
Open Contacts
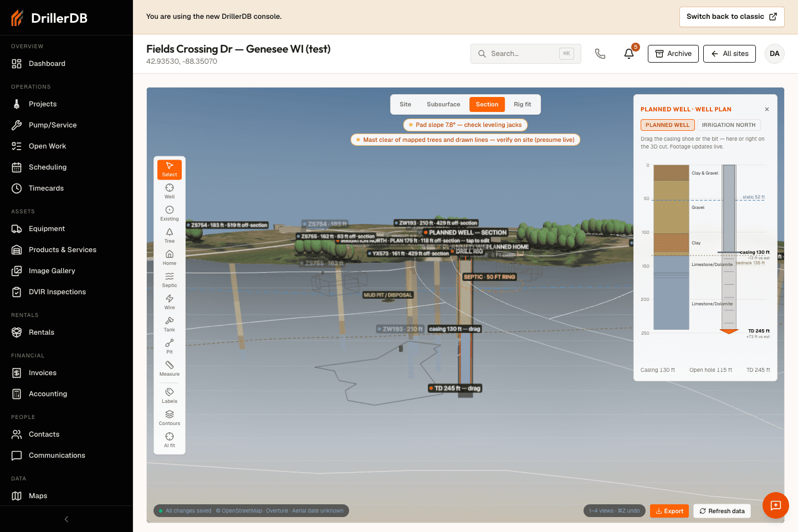click(66, 434)
